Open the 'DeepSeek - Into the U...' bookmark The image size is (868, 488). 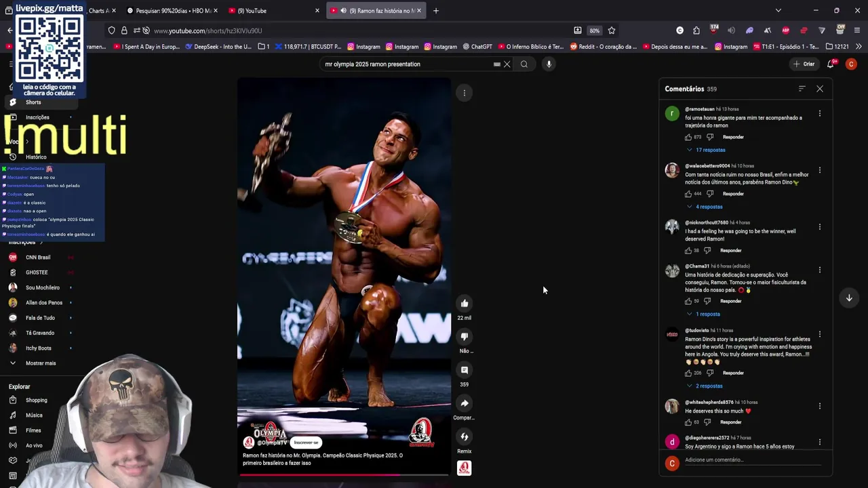pos(217,47)
